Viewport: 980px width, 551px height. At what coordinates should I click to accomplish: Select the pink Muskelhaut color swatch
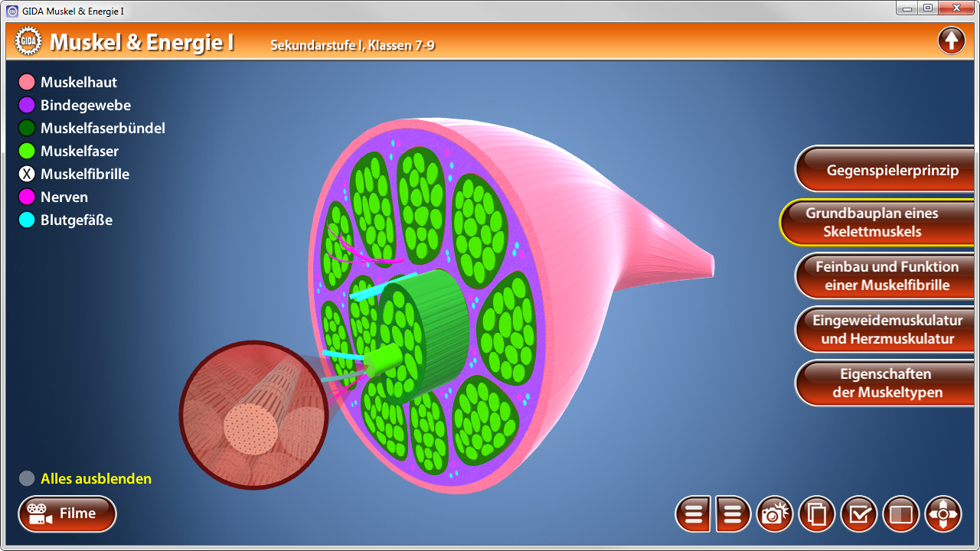pyautogui.click(x=28, y=82)
